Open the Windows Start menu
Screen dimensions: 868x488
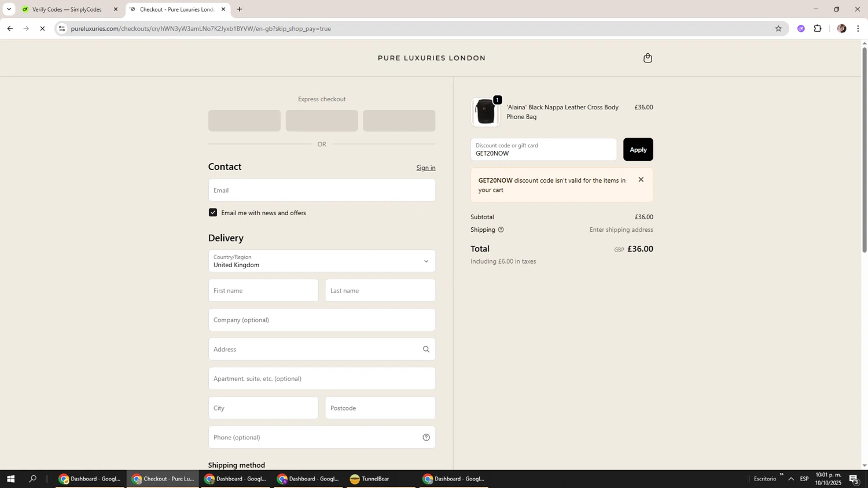(x=10, y=479)
